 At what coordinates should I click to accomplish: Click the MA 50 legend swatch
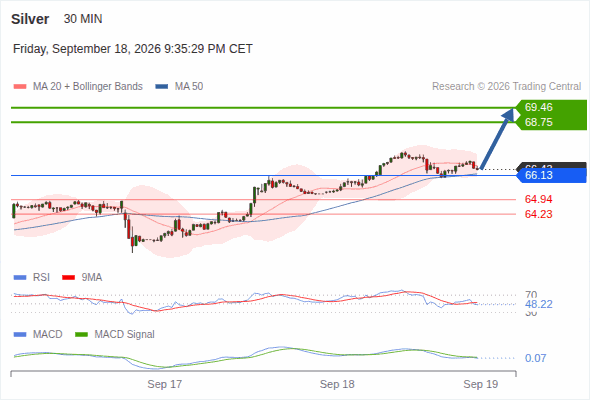(x=162, y=87)
